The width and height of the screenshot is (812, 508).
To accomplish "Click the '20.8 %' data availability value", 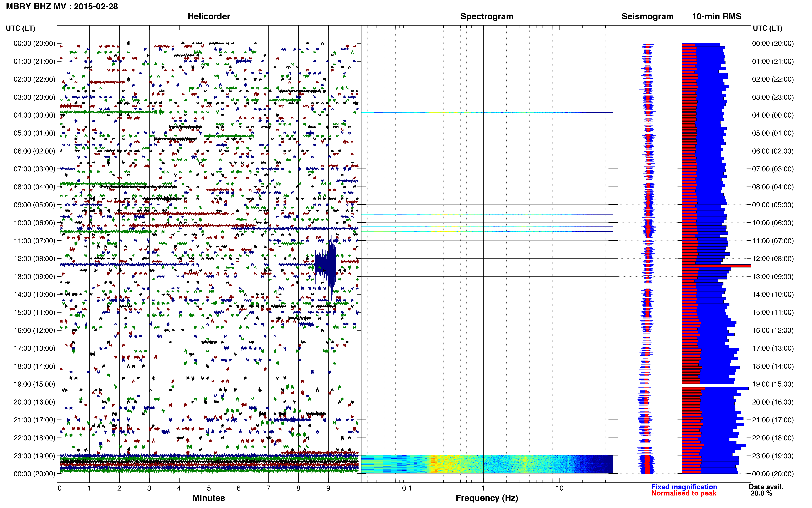I will tap(762, 493).
